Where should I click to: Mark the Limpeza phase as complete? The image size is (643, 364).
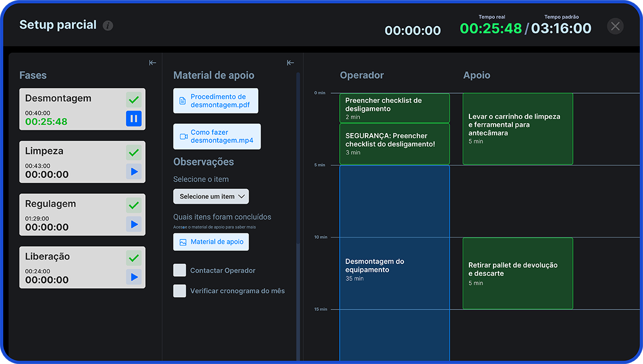click(x=134, y=153)
